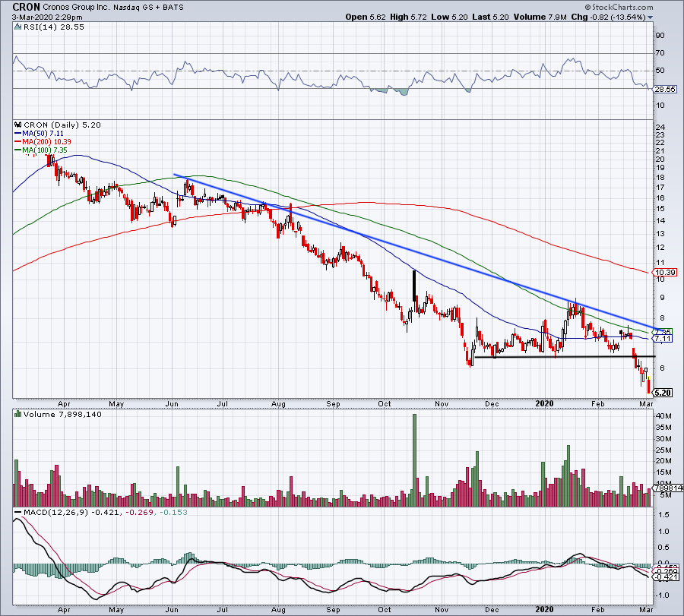Click the Aug label under the price chart
The image size is (684, 616).
tap(278, 403)
